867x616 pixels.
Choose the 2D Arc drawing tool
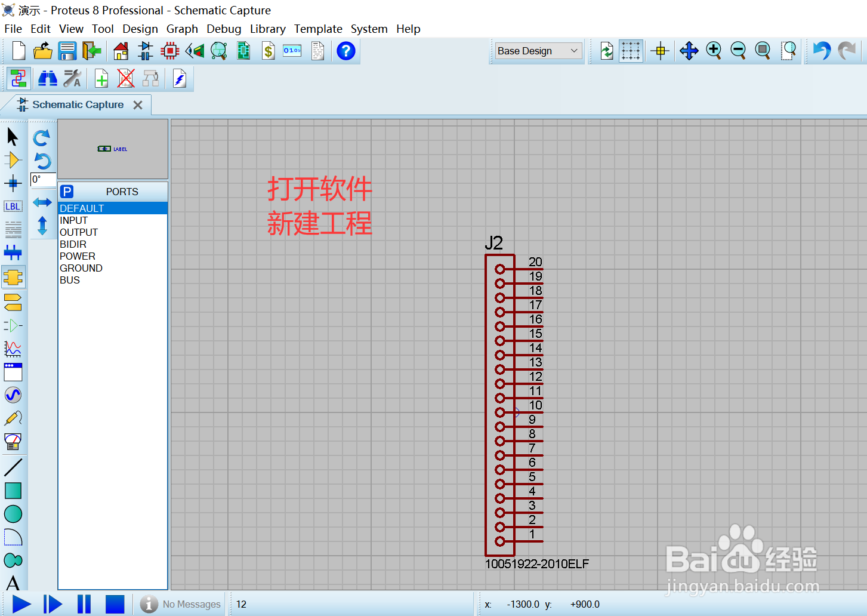13,537
